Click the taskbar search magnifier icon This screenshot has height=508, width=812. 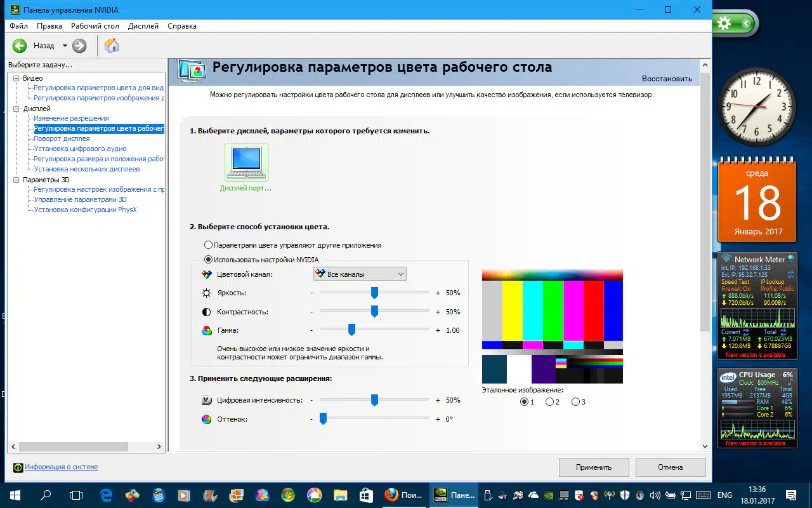point(46,495)
